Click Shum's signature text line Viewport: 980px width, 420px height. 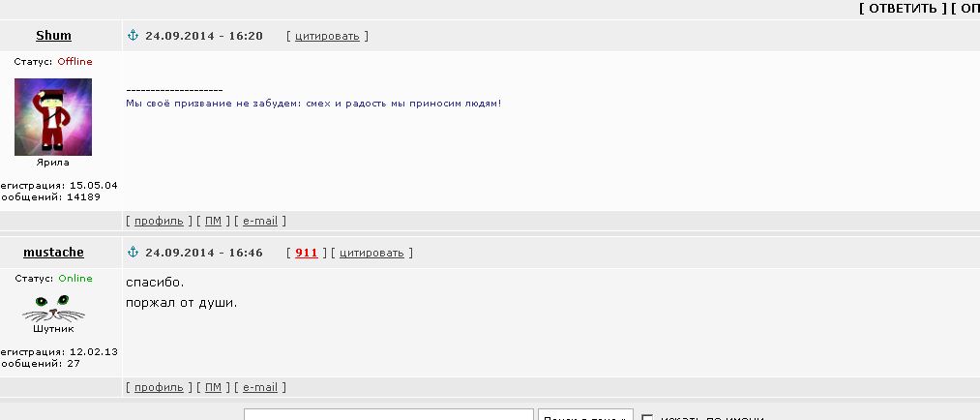(x=313, y=103)
